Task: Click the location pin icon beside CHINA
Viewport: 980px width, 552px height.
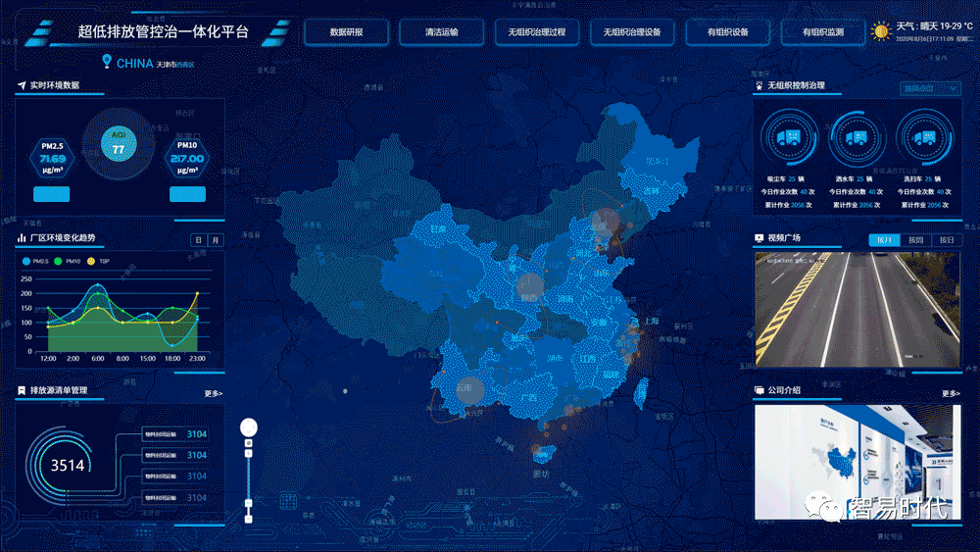Action: tap(107, 61)
